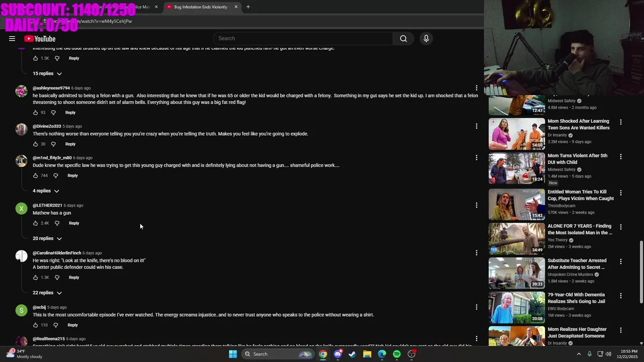Start voice search with the microphone
This screenshot has width=644, height=362.
point(426,39)
